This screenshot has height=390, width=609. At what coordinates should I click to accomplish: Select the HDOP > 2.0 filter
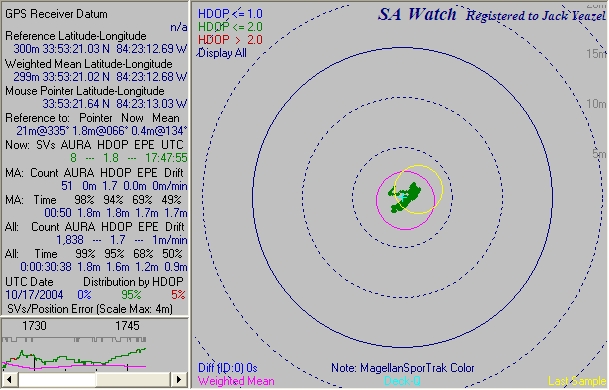(230, 40)
